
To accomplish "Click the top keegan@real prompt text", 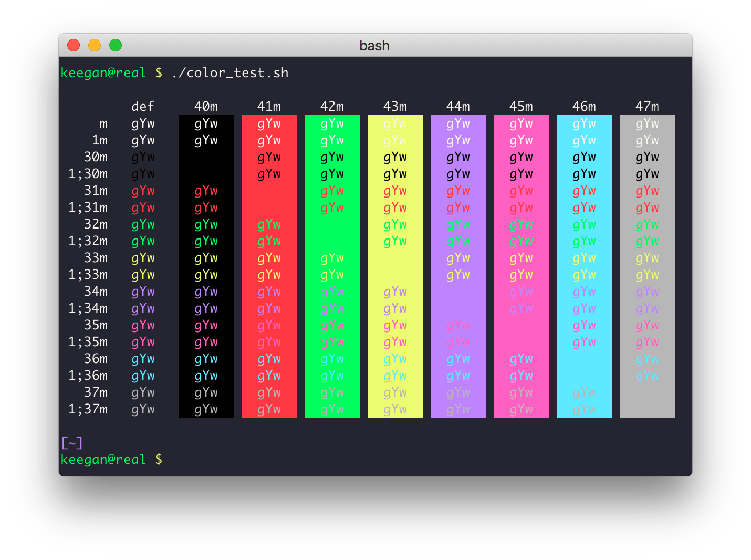I will (x=103, y=73).
